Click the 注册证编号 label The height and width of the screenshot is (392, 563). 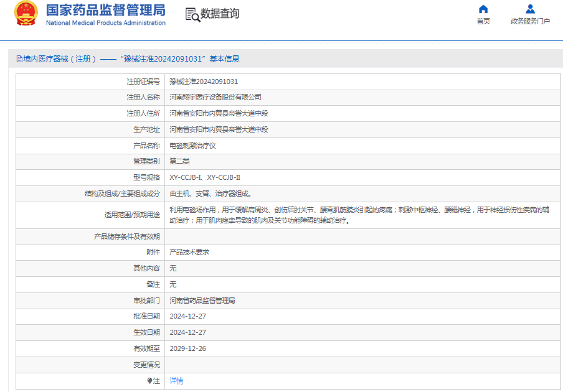pos(143,82)
